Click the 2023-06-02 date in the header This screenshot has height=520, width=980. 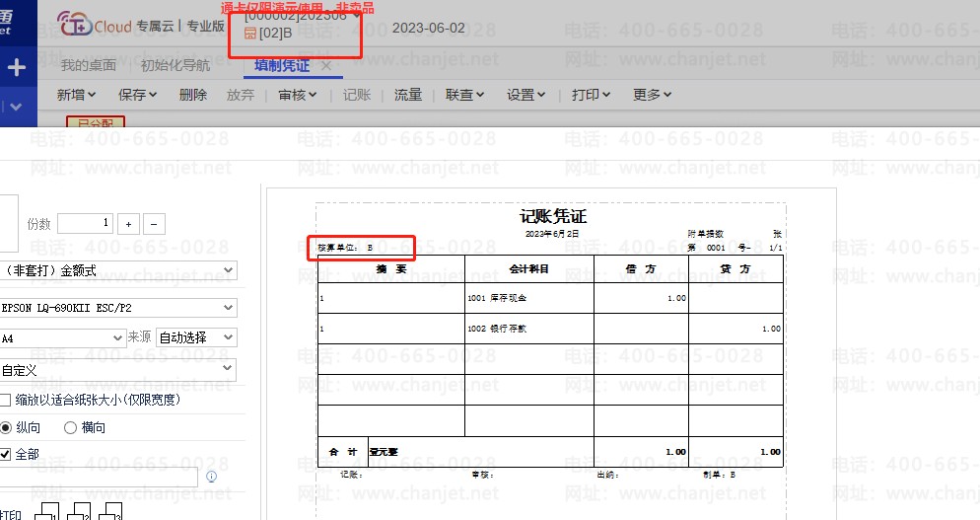428,29
